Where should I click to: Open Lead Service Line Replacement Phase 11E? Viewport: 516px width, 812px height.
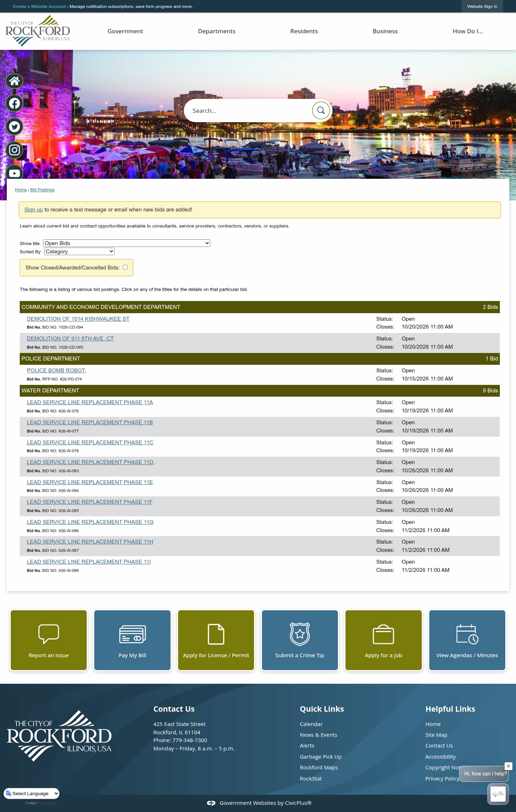(x=90, y=482)
